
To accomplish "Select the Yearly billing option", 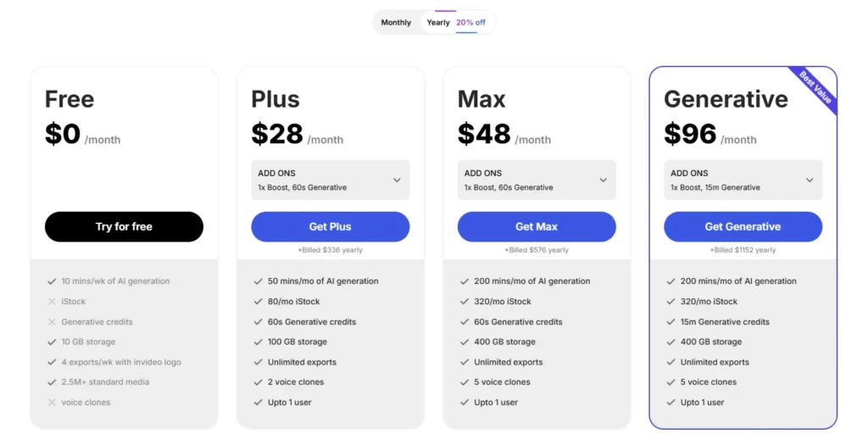I will (438, 23).
